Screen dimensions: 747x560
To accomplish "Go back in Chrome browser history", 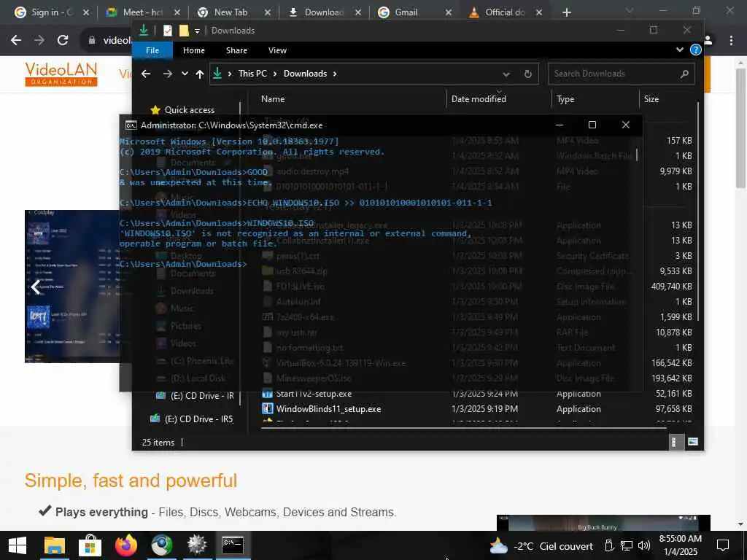I will tap(16, 41).
